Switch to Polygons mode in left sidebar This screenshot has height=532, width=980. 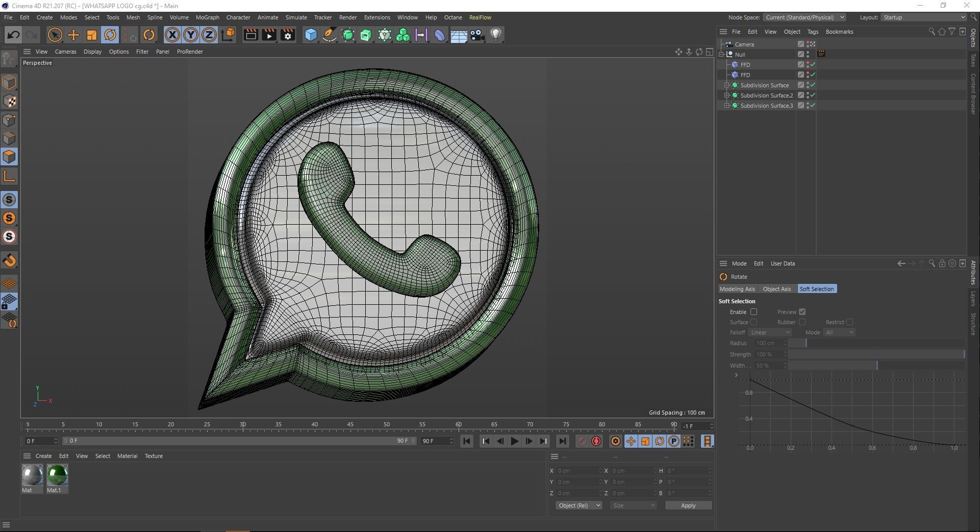coord(9,157)
